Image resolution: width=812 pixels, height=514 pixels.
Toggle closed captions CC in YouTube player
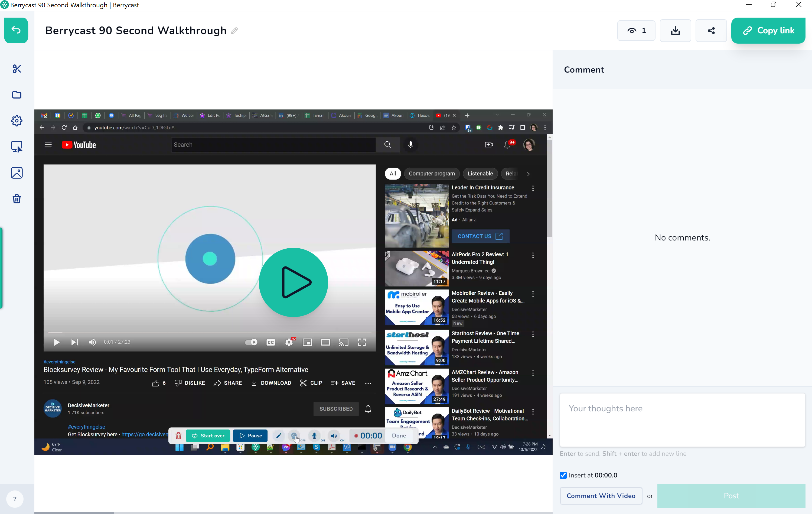click(x=271, y=342)
